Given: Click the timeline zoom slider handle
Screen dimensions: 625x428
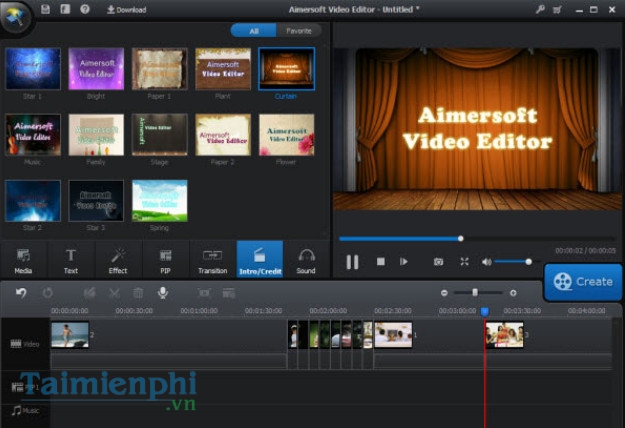Looking at the screenshot, I should click(475, 293).
